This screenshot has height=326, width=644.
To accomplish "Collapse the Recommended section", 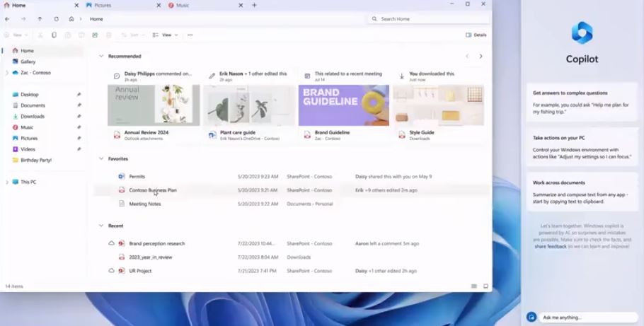I will pos(101,57).
